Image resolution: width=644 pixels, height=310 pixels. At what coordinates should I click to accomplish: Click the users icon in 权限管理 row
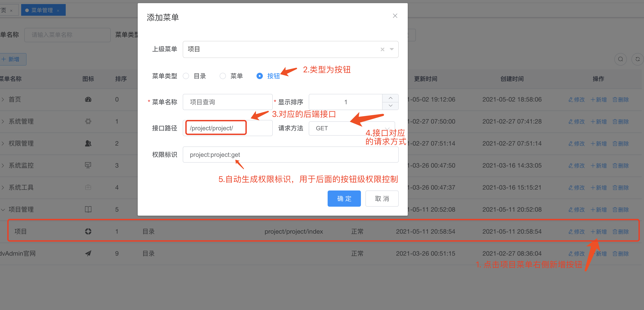coord(88,143)
